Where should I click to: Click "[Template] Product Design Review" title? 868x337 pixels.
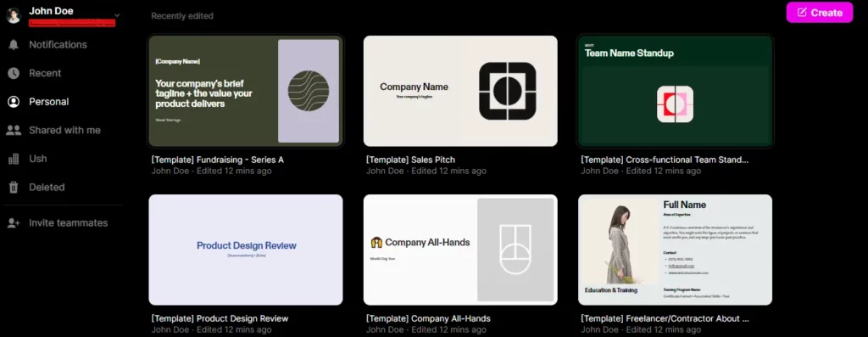[220, 318]
